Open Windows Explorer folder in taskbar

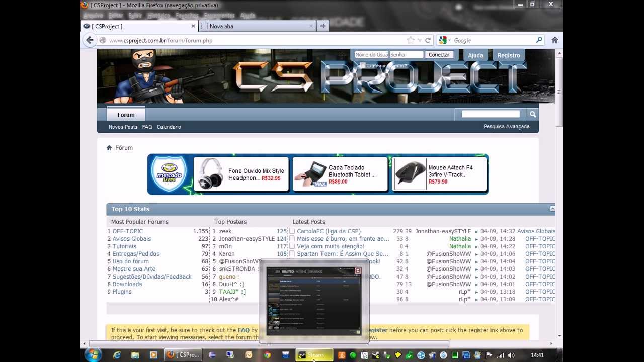[x=135, y=355]
